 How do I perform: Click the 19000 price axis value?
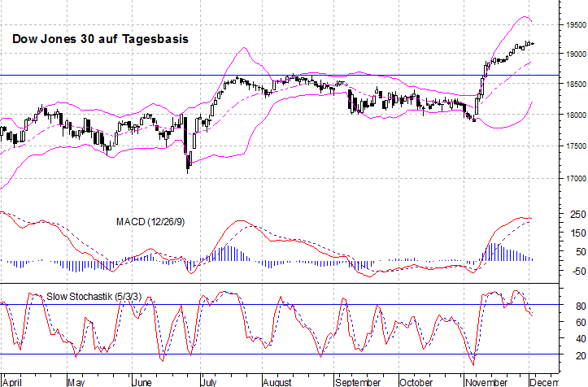point(576,54)
